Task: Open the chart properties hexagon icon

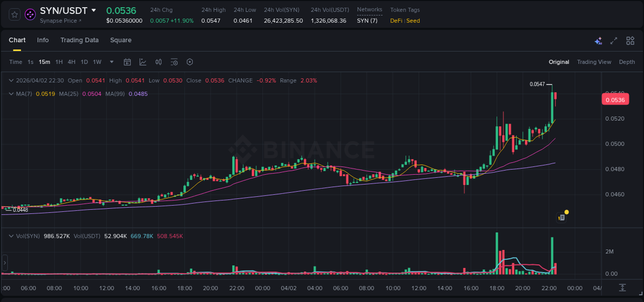Action: [x=190, y=62]
